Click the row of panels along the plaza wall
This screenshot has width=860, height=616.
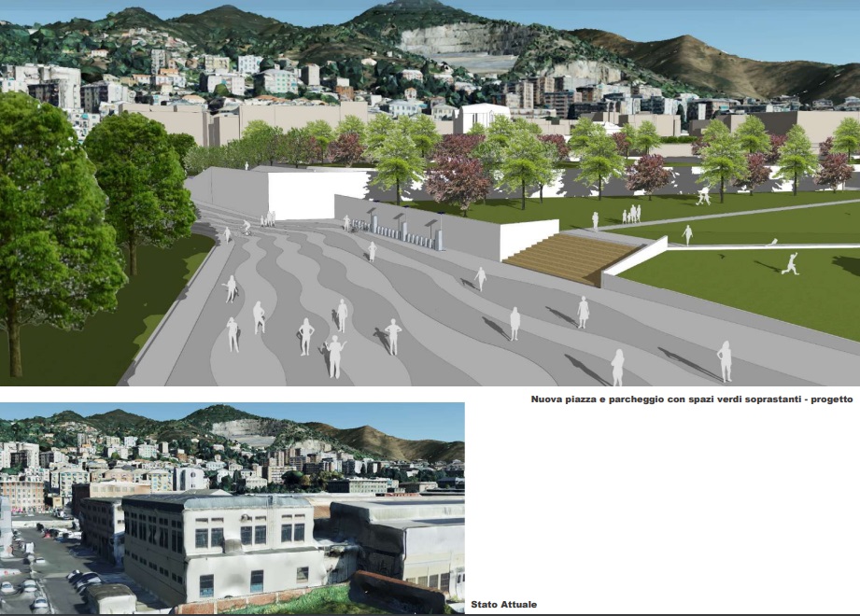(x=397, y=229)
